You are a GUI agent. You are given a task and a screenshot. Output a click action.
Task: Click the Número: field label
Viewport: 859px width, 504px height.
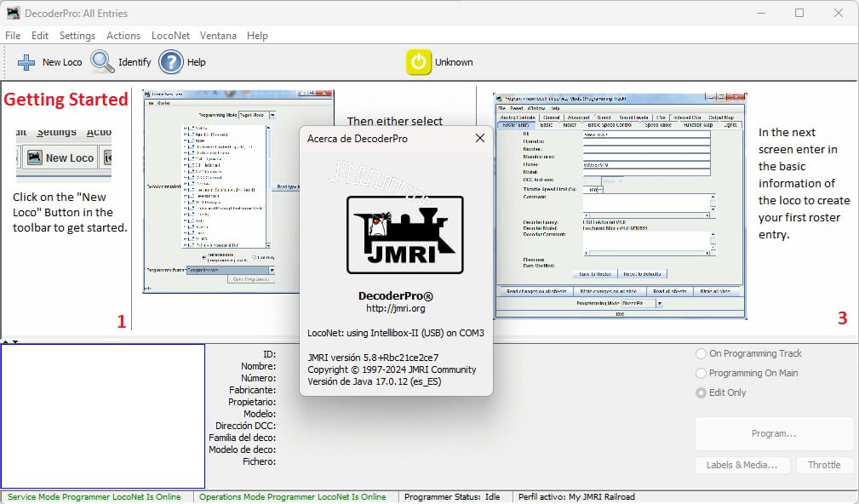258,379
